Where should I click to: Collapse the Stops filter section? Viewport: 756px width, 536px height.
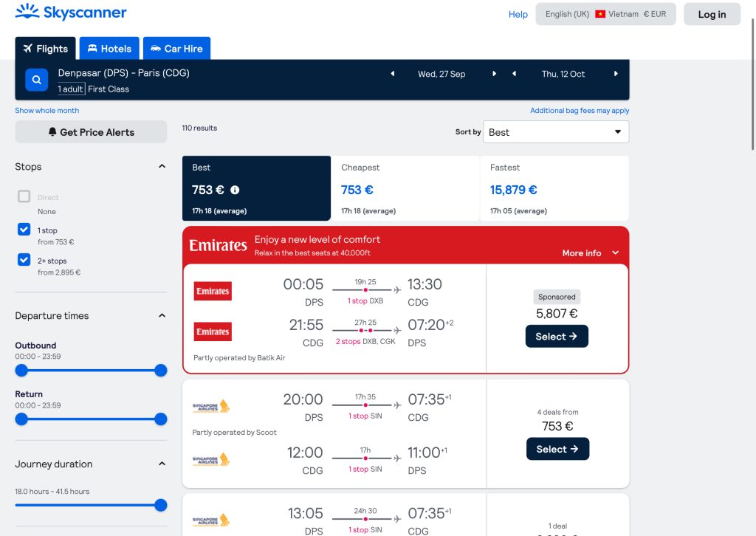(x=162, y=167)
